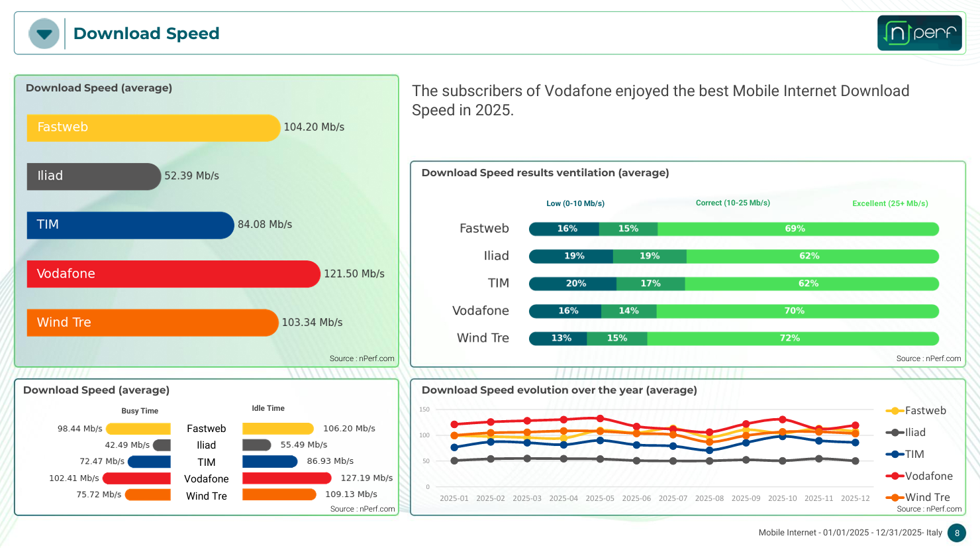This screenshot has height=548, width=980.
Task: Click the 70% Excellent segment for Vodafone
Action: pyautogui.click(x=798, y=311)
